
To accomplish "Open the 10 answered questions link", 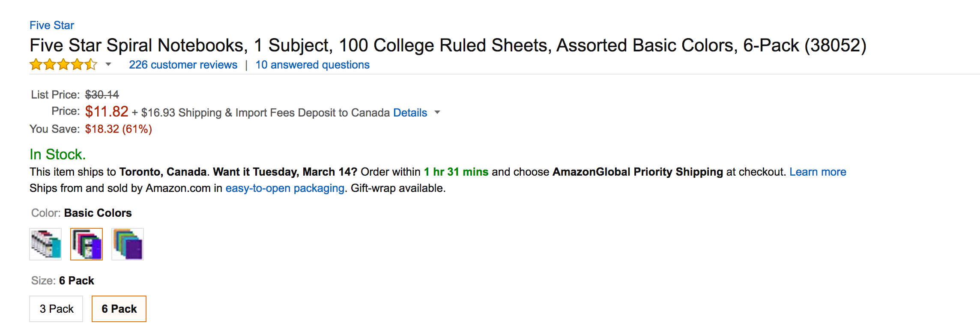I will [x=312, y=65].
